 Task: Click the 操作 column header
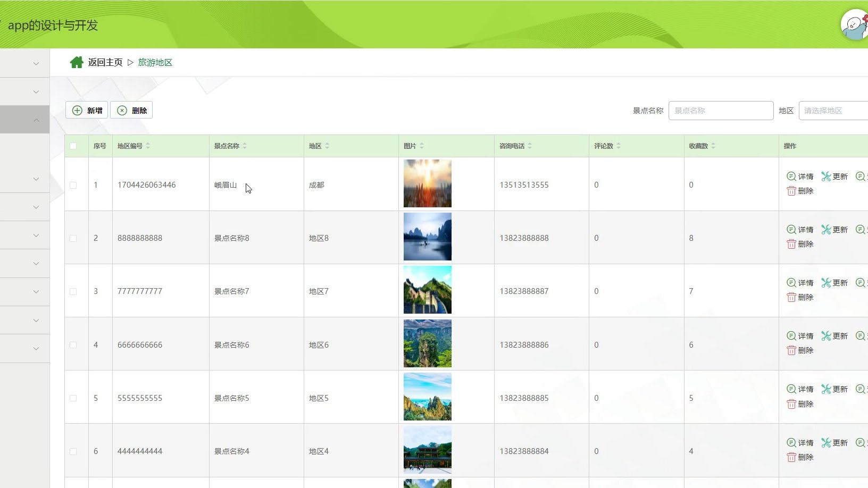pos(790,146)
